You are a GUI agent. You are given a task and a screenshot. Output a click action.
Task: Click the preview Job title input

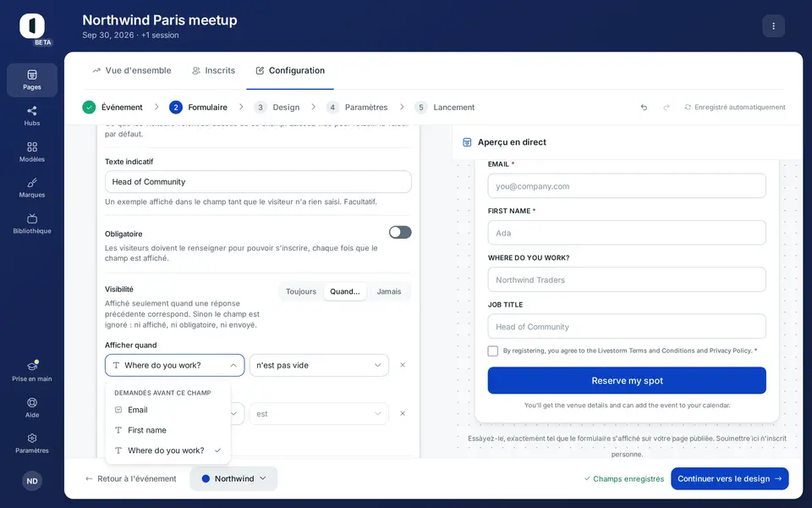click(x=627, y=327)
